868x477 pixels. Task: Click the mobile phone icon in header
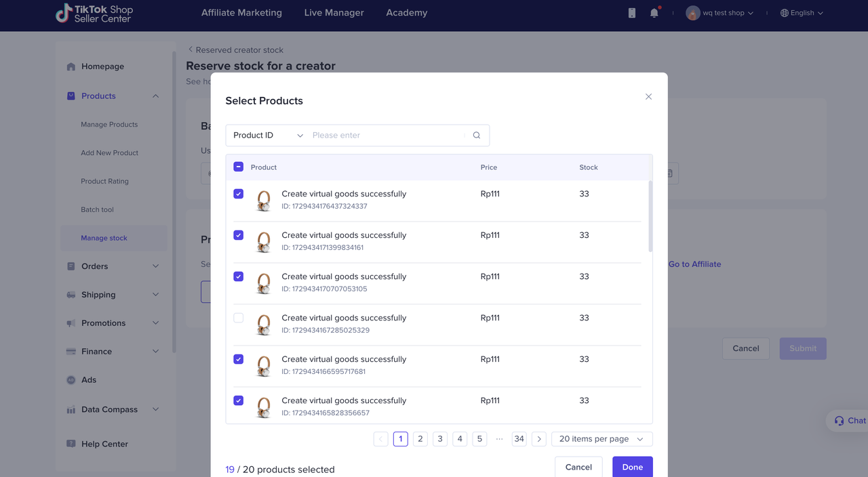pyautogui.click(x=632, y=13)
